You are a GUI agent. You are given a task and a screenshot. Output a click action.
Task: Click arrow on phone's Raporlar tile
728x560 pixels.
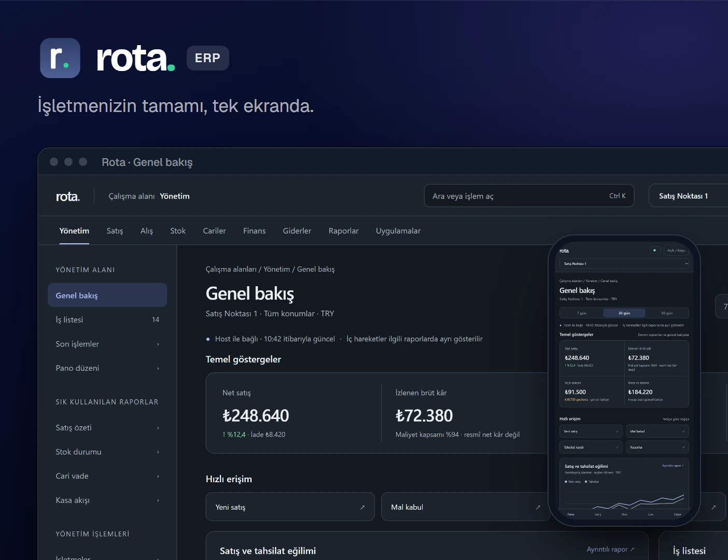(683, 447)
